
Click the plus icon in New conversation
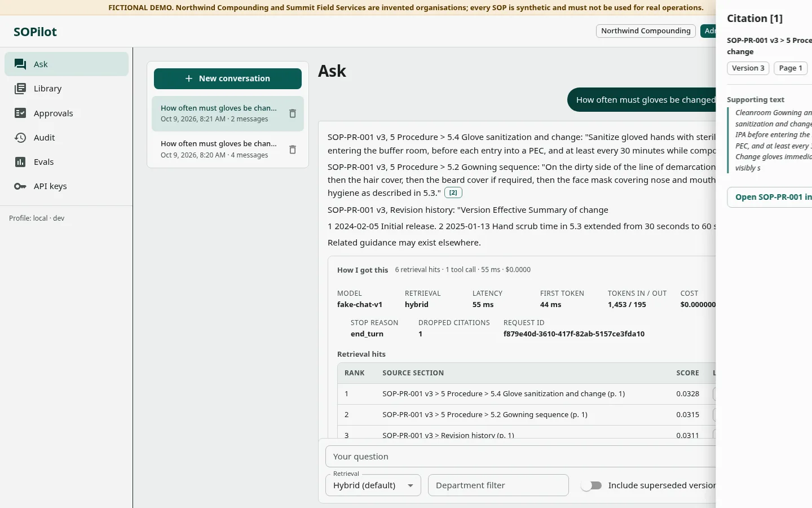189,78
